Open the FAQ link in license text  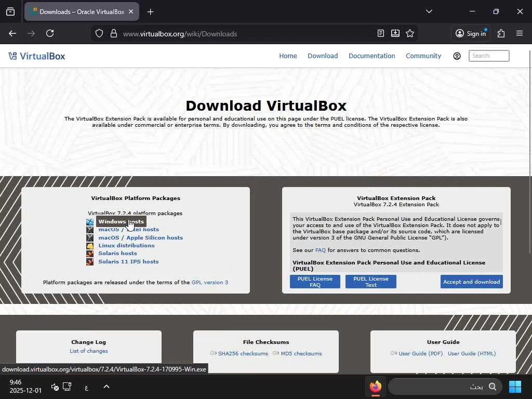[320, 250]
